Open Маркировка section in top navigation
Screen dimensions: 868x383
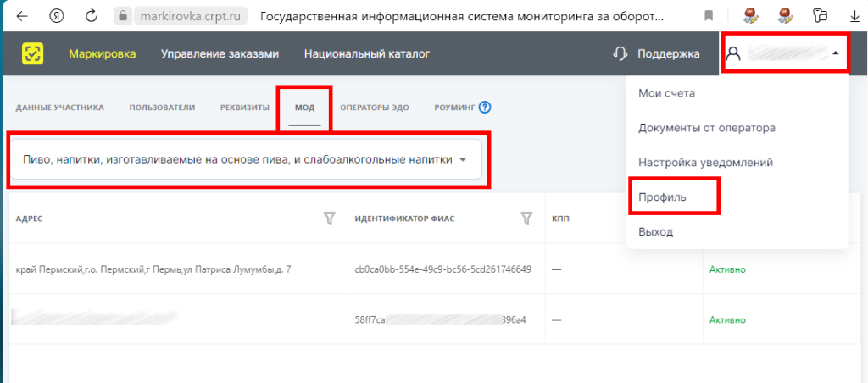pos(103,53)
